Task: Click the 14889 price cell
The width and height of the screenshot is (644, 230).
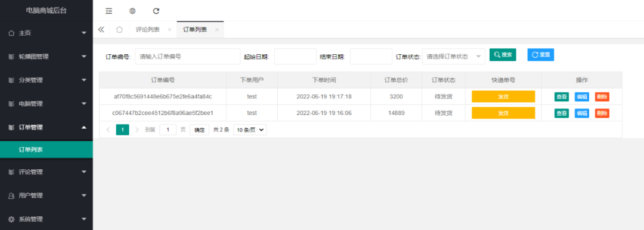Action: coord(396,113)
